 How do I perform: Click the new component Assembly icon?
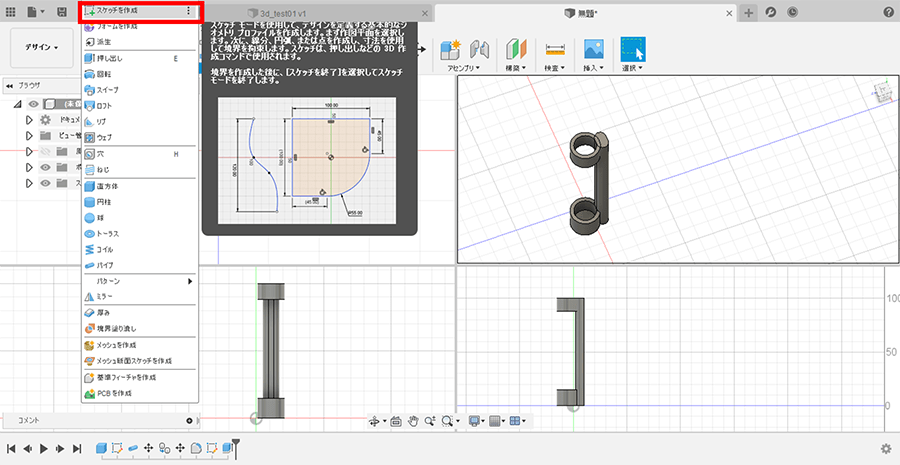pyautogui.click(x=451, y=49)
